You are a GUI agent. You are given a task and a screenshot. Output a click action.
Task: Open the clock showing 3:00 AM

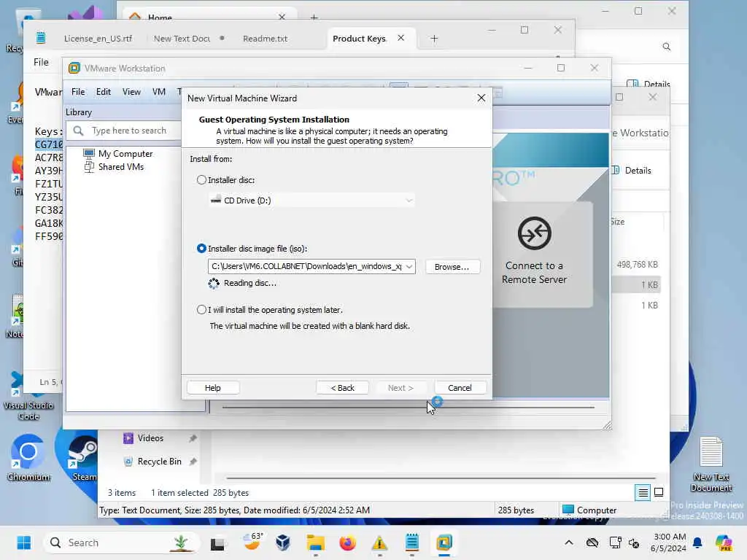click(x=668, y=542)
